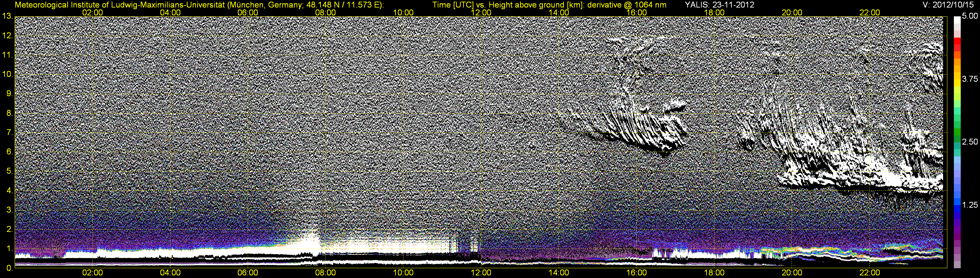The image size is (980, 278).
Task: Click the 22:00 label on the top time axis
Action: 870,12
